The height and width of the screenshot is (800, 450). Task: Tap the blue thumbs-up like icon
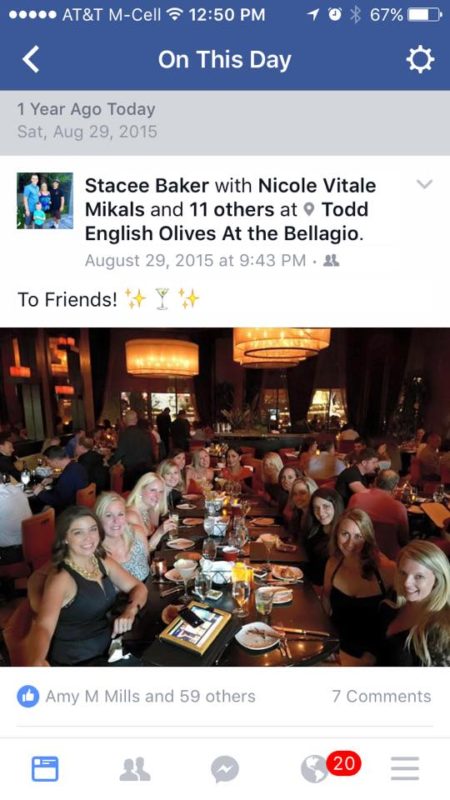[28, 696]
